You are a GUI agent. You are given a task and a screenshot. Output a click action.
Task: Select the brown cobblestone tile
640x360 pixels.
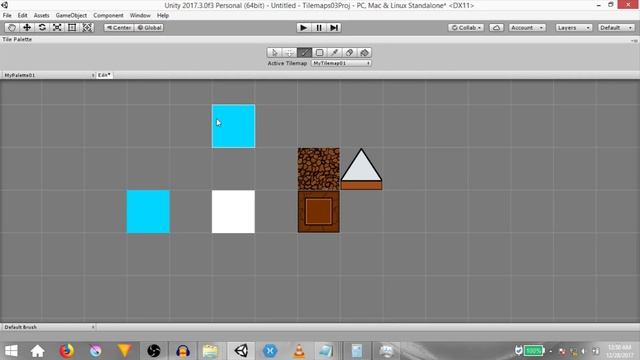pos(319,169)
